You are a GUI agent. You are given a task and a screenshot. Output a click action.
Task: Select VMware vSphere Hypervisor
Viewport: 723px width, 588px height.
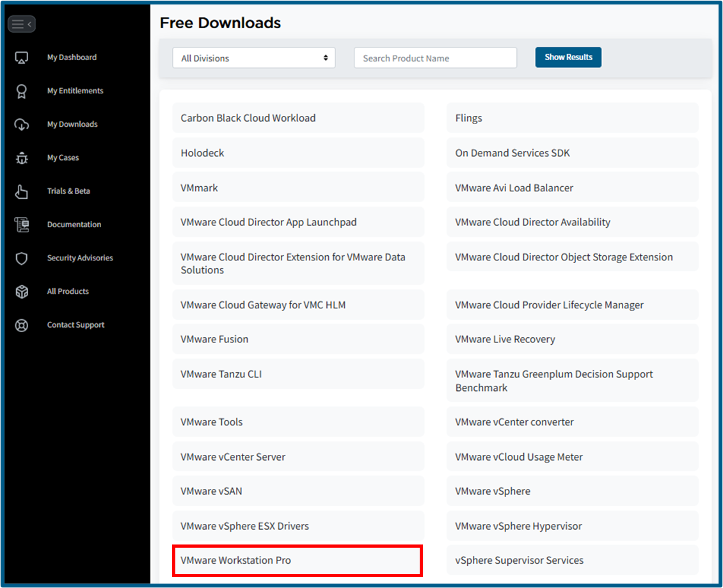coord(572,526)
